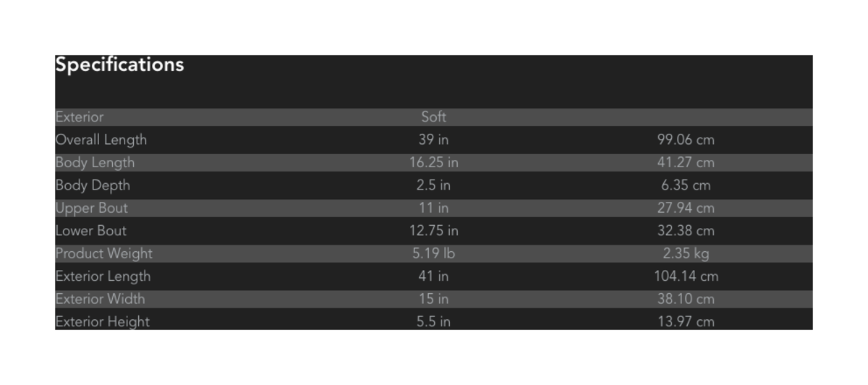This screenshot has width=868, height=385.
Task: Select the Exterior Length label
Action: (x=103, y=276)
